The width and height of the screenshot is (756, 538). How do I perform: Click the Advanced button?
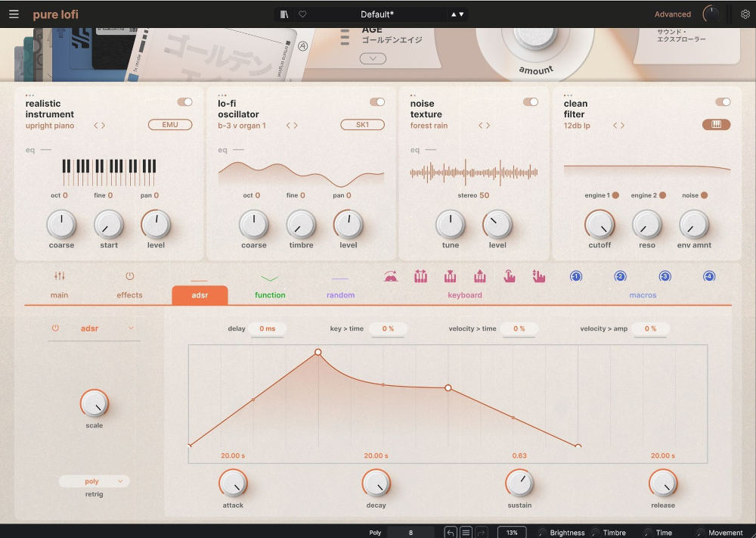pyautogui.click(x=672, y=14)
